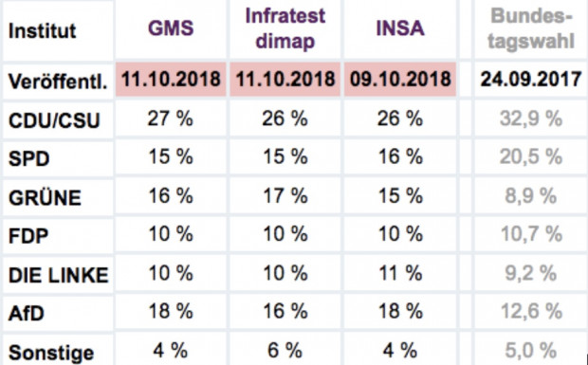Click the CDU/CSU row label
The width and height of the screenshot is (588, 365).
click(x=54, y=120)
